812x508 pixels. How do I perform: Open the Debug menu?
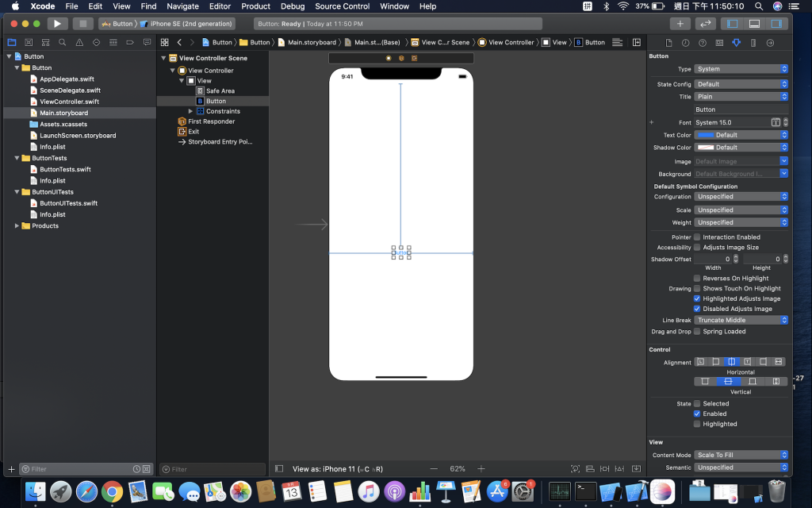[x=293, y=6]
